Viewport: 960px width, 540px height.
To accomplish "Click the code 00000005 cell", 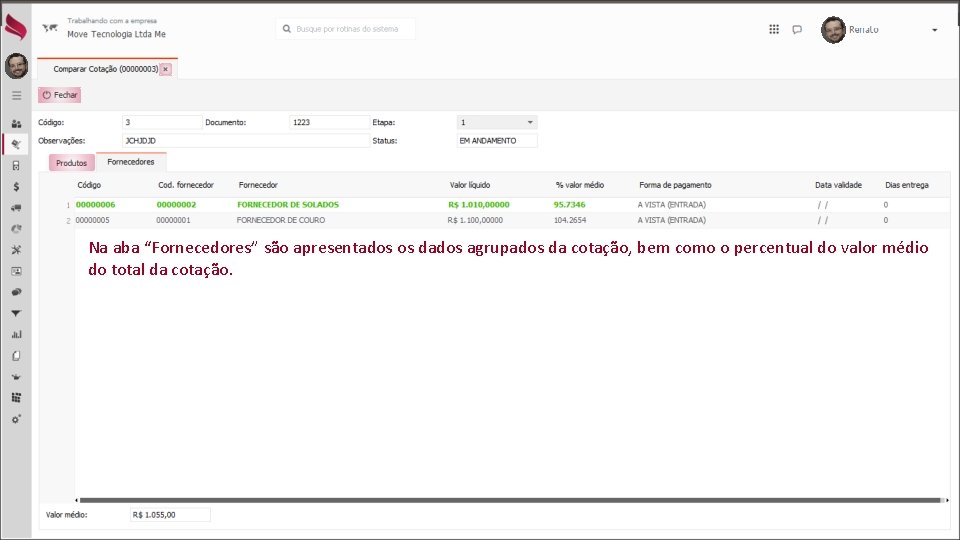I will tap(92, 220).
